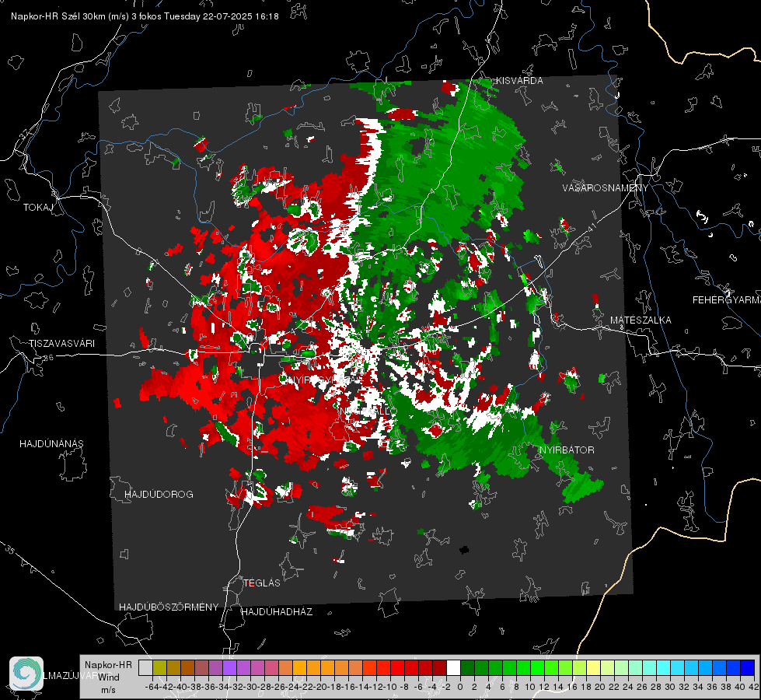
Task: Click the 'Napkor-HR' legend heading
Action: coord(108,664)
